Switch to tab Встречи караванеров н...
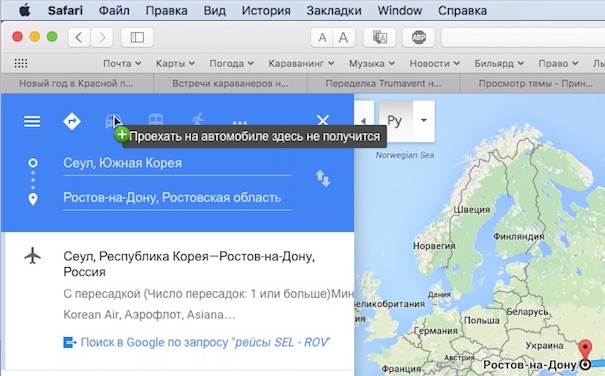 click(230, 83)
